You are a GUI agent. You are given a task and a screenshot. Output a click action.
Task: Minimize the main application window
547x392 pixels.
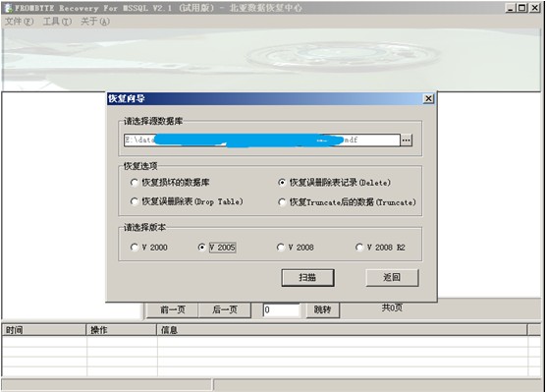[511, 8]
